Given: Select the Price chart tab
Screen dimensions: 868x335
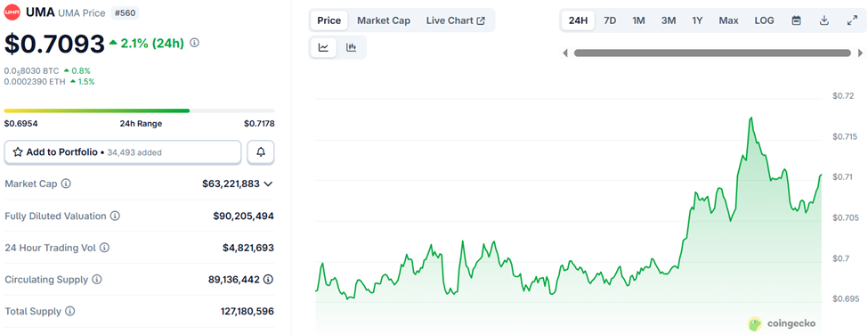Looking at the screenshot, I should (329, 20).
